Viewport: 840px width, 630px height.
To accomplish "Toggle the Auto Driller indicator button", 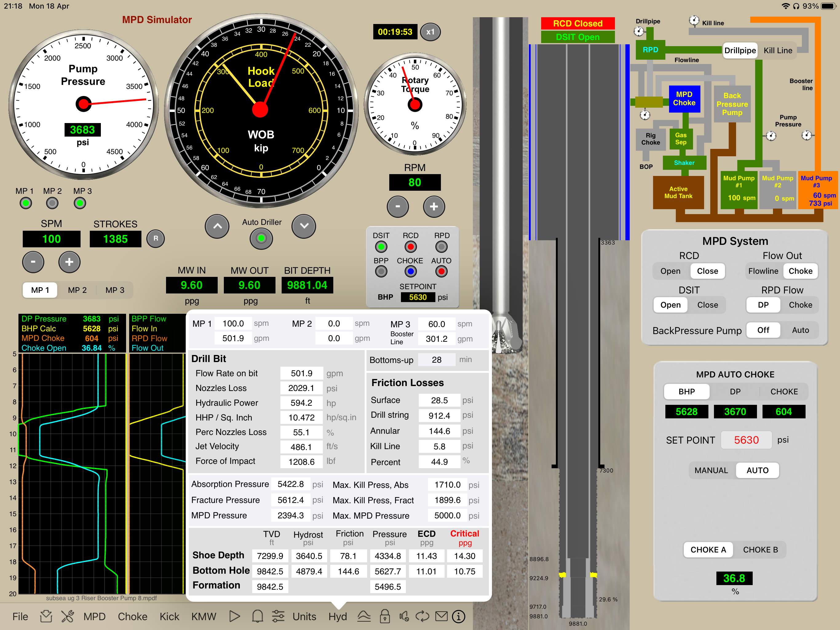I will (x=261, y=239).
